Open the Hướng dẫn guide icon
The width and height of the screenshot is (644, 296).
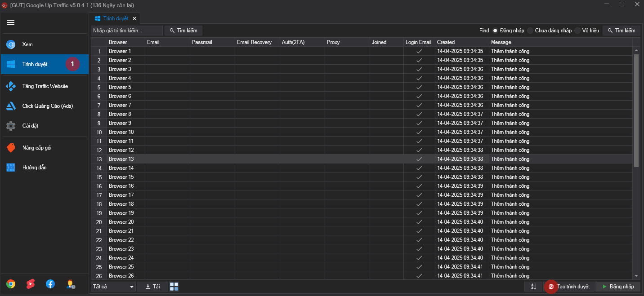11,168
